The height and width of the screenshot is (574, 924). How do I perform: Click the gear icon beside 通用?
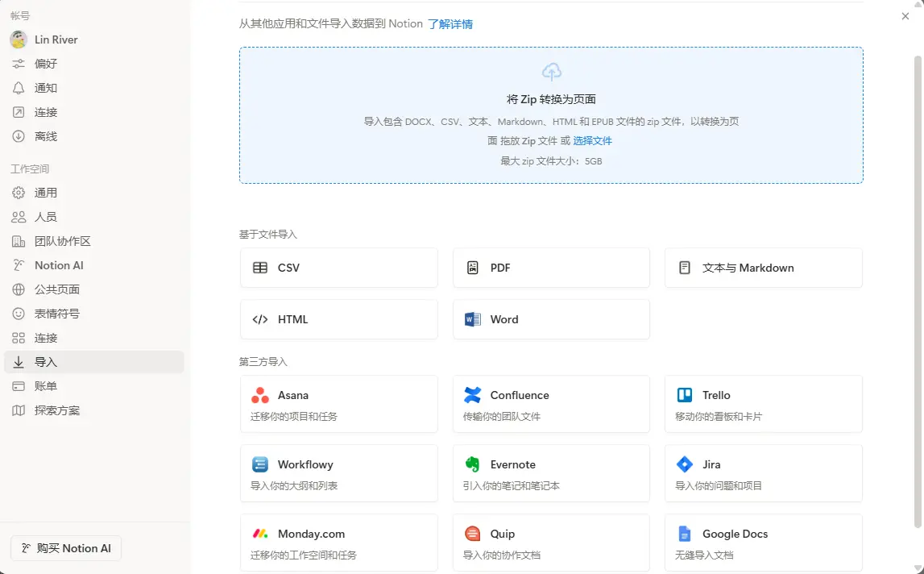pos(19,193)
